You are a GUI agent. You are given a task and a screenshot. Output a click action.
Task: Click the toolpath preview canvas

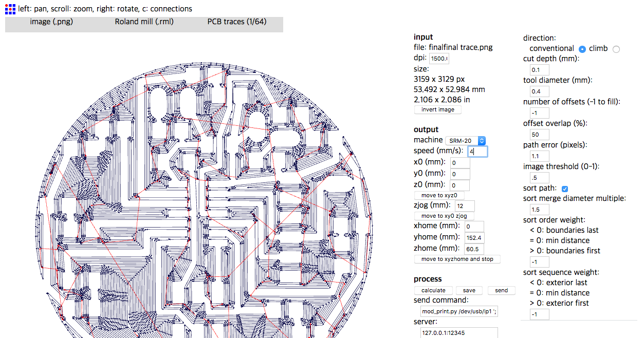[x=203, y=200]
